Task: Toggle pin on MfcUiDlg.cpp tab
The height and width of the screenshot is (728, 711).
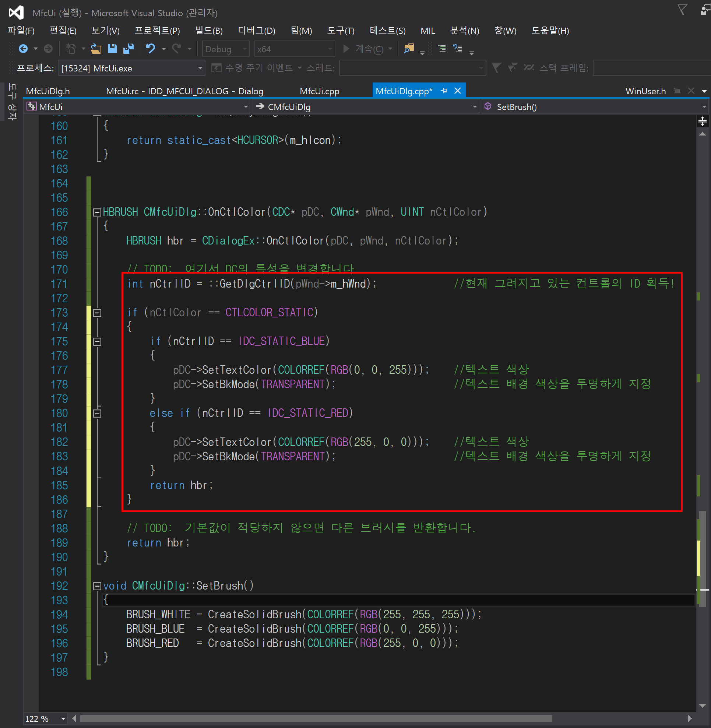Action: [444, 91]
